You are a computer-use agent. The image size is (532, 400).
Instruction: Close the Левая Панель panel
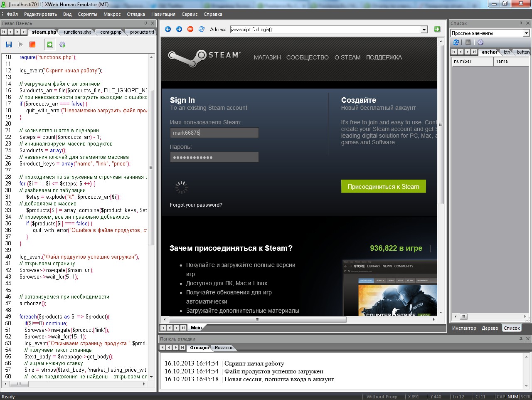click(153, 23)
